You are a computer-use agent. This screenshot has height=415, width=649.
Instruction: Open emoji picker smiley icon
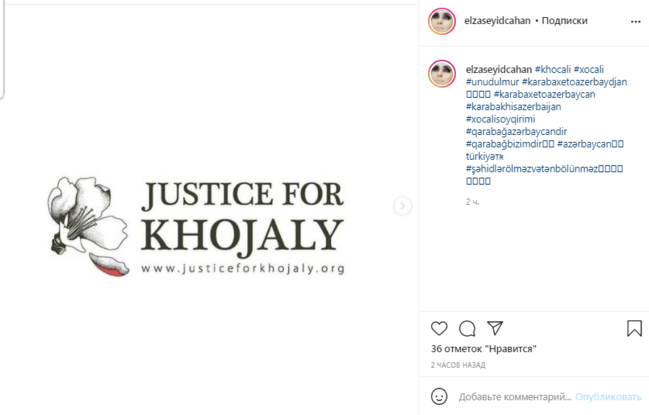coord(439,396)
